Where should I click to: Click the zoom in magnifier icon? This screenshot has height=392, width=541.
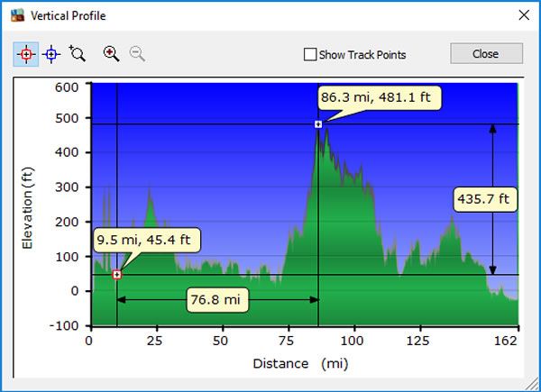pos(111,54)
